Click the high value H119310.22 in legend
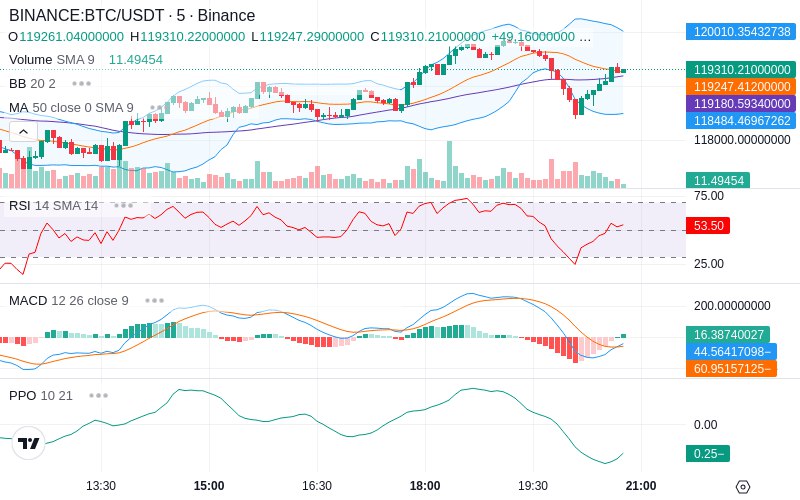Screen dimensions: 800x500 pyautogui.click(x=187, y=37)
